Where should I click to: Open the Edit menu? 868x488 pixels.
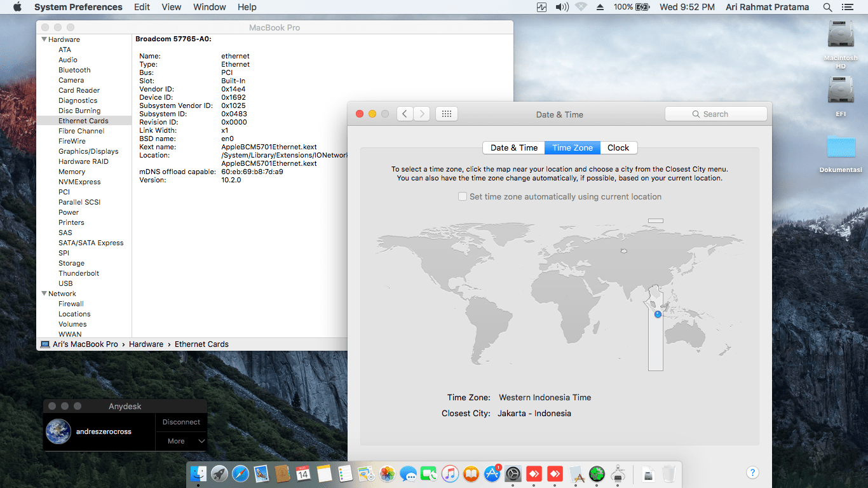tap(142, 7)
